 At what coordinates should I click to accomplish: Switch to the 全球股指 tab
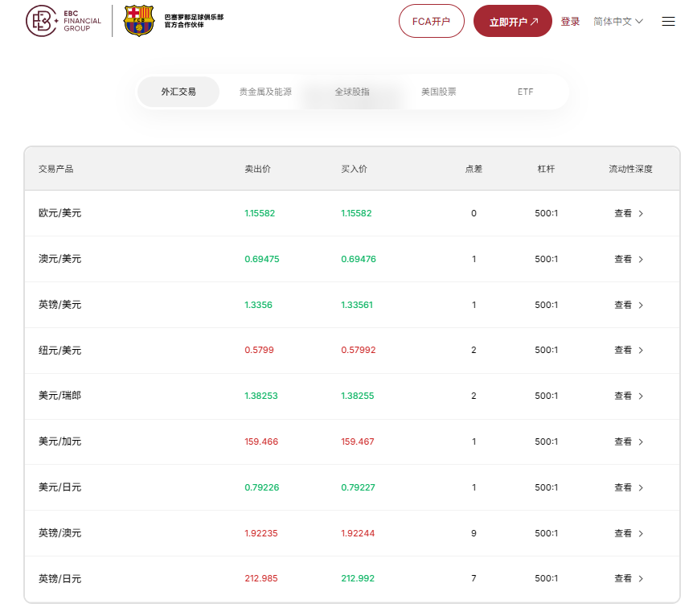[x=352, y=92]
